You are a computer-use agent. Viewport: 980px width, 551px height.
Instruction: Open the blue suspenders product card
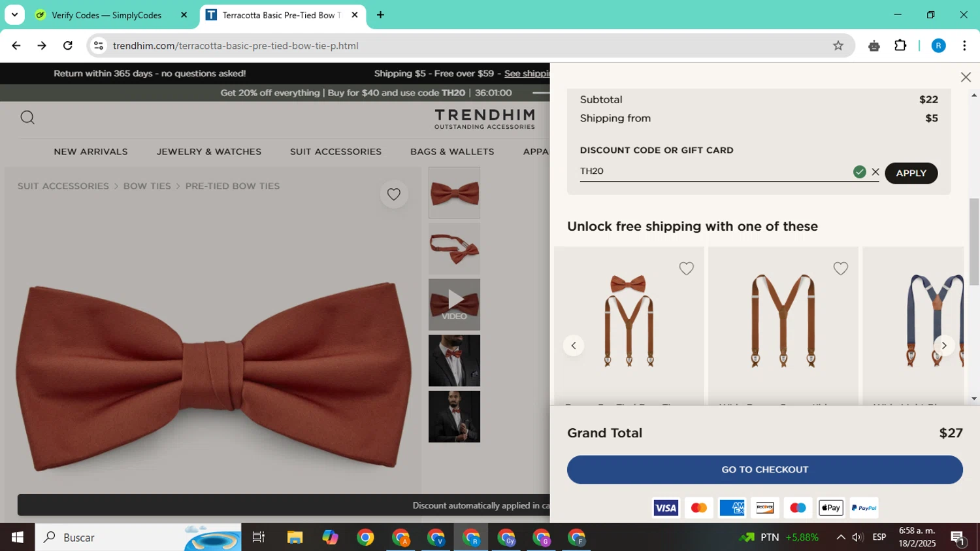point(913,325)
